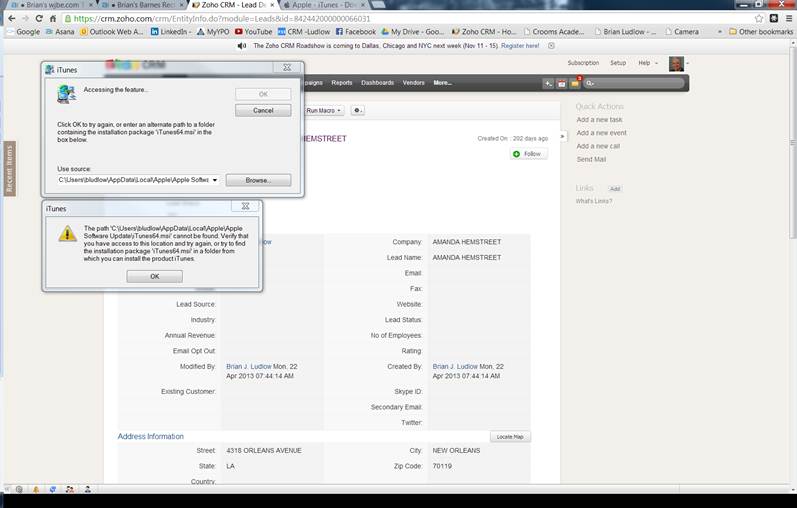The image size is (797, 508).
Task: Open the YouTube bookmark
Action: click(x=254, y=32)
